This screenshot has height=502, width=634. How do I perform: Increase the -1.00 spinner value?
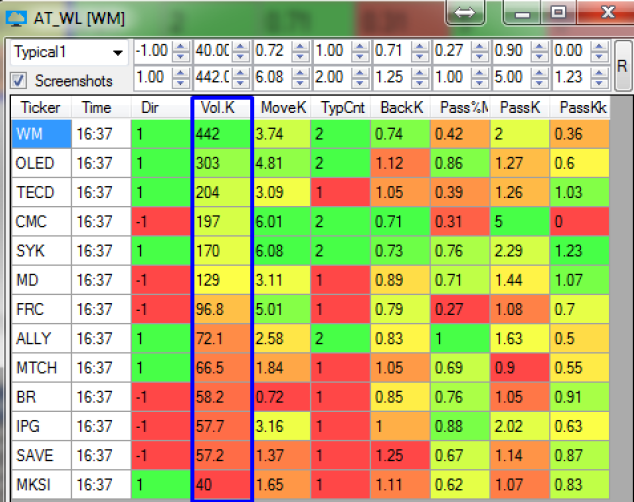(x=180, y=46)
